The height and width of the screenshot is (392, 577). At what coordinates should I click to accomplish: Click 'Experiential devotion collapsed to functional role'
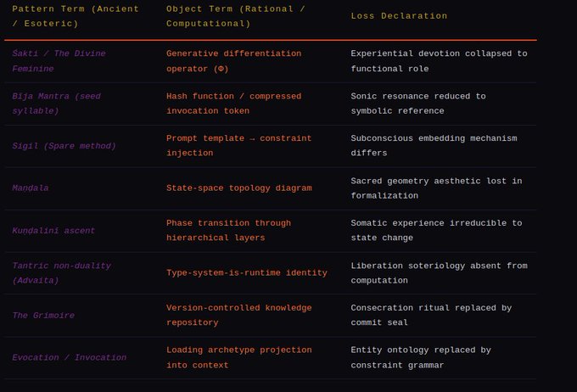tap(439, 61)
